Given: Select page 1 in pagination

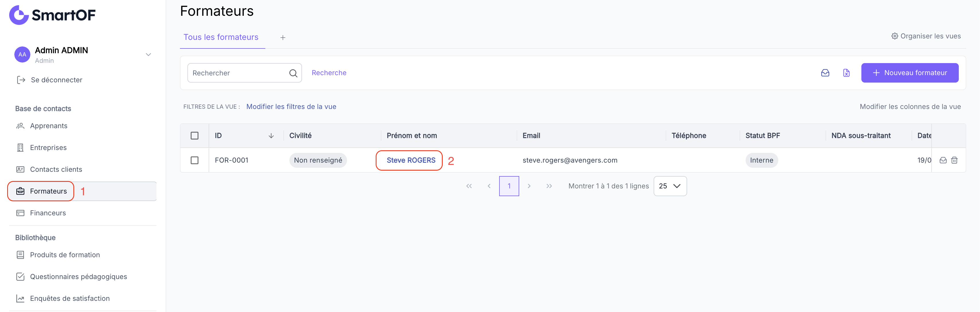Looking at the screenshot, I should [x=509, y=186].
